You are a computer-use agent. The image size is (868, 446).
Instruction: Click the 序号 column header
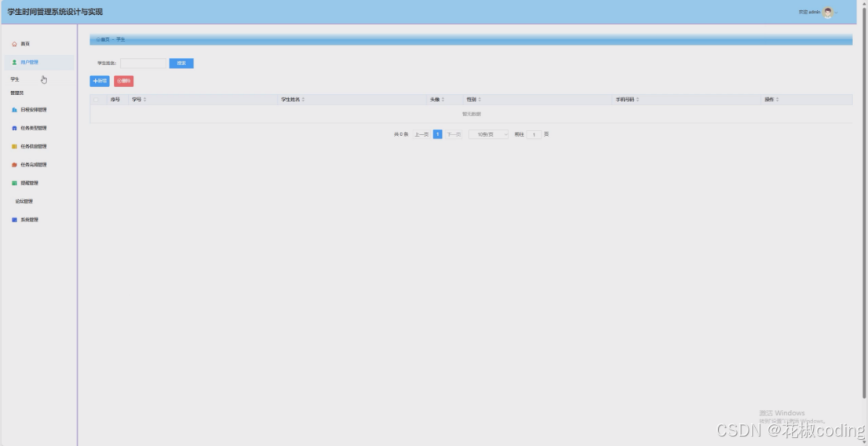click(115, 100)
